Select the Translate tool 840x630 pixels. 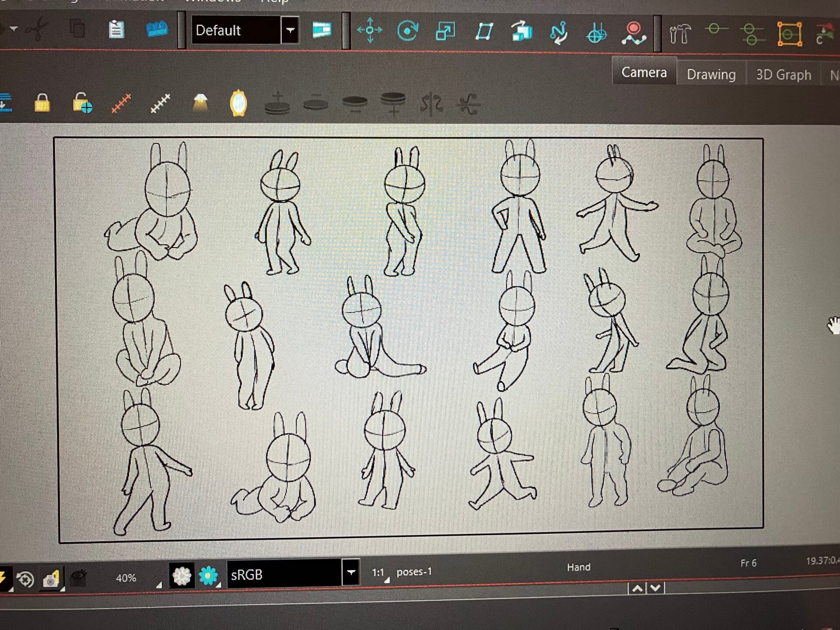[x=370, y=30]
